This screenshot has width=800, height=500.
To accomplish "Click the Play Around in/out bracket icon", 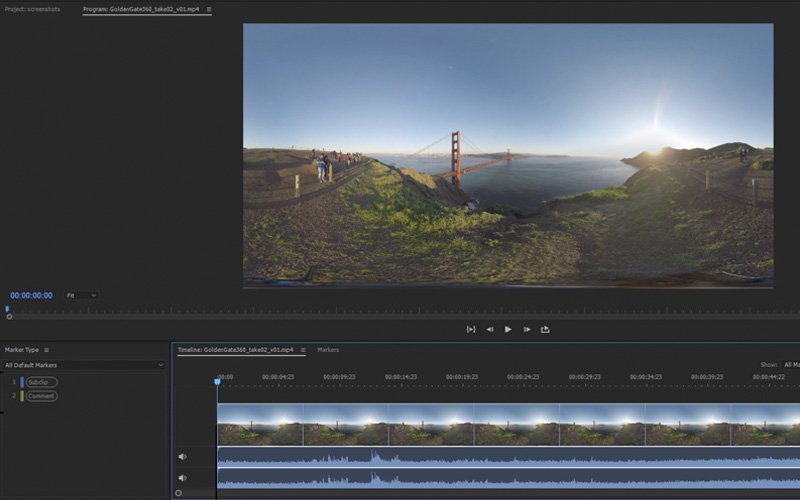I will [x=471, y=329].
